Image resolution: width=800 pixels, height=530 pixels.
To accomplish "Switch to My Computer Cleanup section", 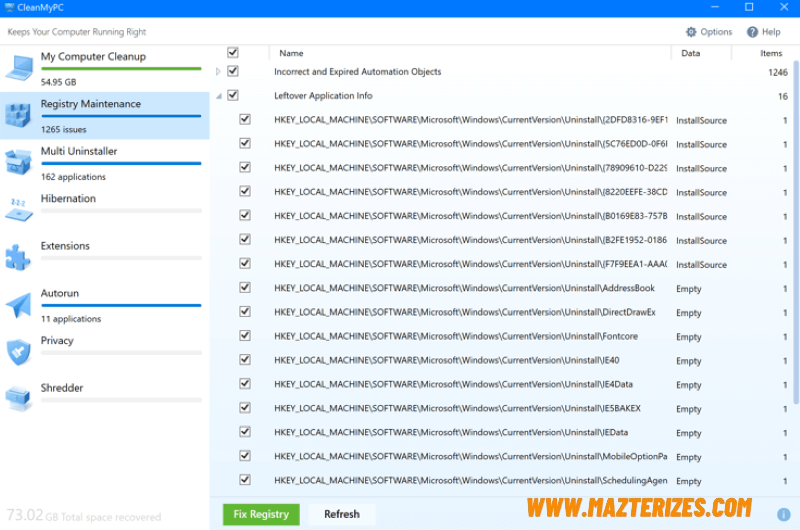I will (x=105, y=68).
